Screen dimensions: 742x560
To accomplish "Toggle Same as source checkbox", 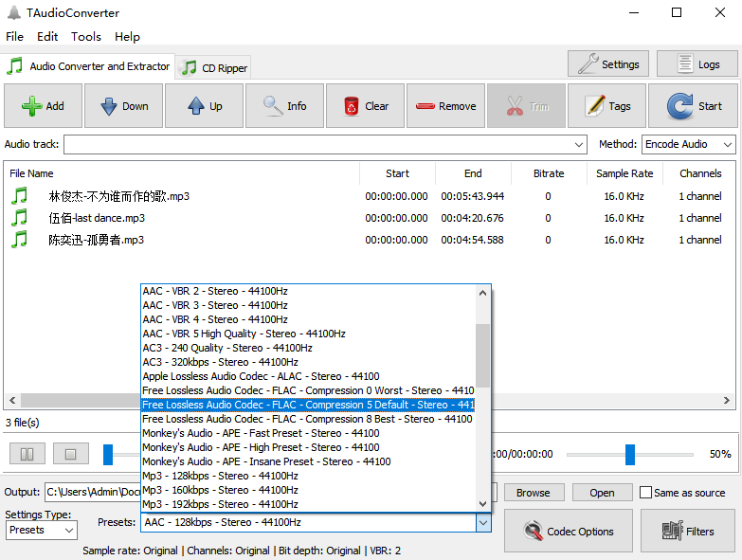I will click(x=645, y=493).
